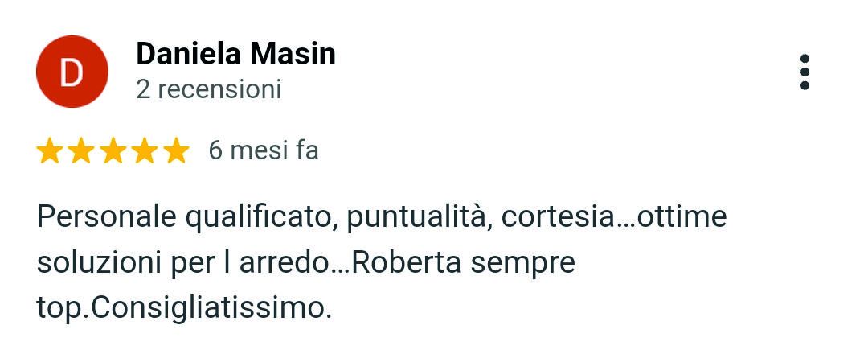Click the second yellow rating star
Viewport: 868px width, 350px height.
(x=81, y=150)
